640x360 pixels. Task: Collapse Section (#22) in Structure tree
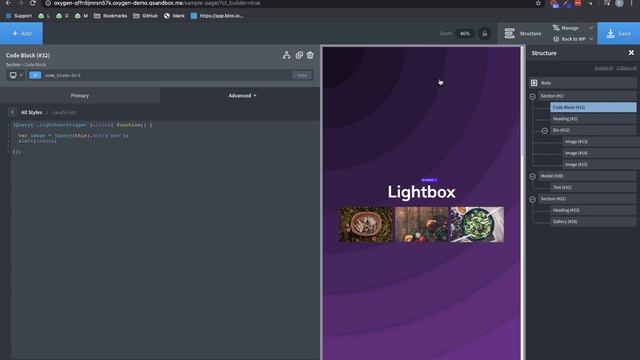(x=533, y=199)
